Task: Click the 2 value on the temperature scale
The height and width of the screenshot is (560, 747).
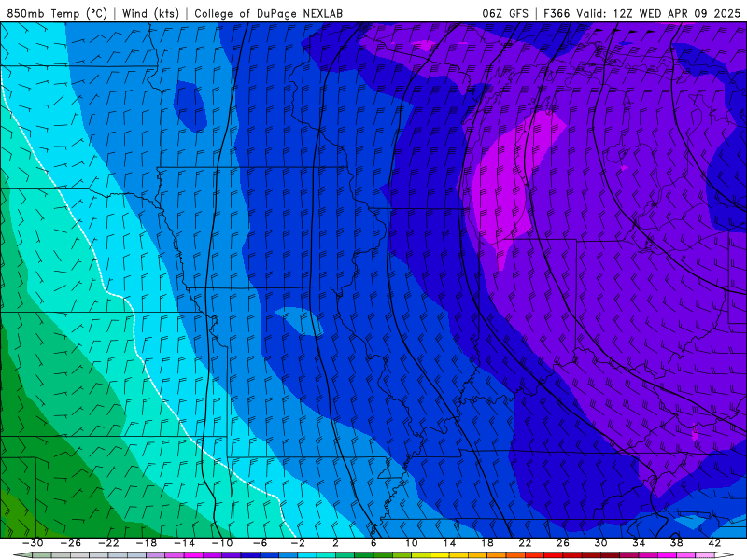Action: [335, 543]
